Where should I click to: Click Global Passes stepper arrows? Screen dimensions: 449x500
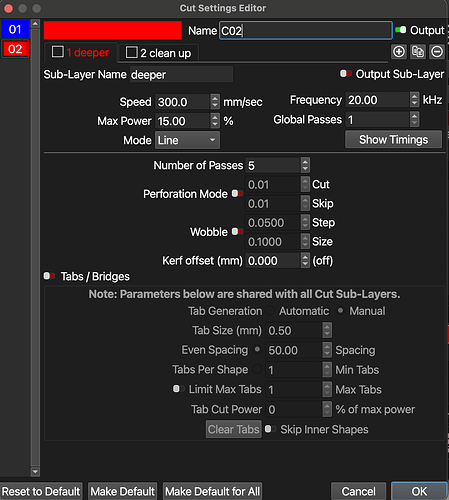414,119
